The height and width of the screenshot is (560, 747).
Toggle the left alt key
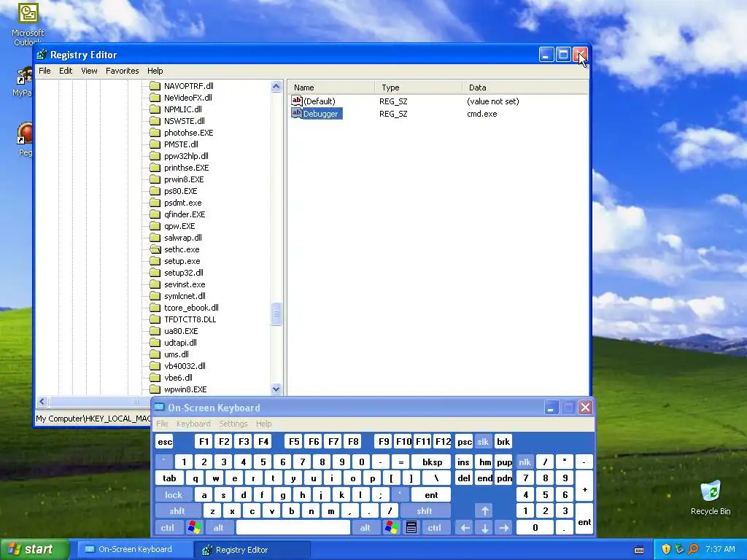[x=218, y=527]
